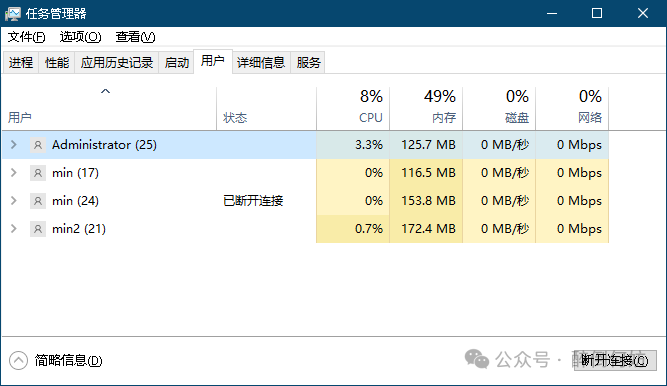Open the 选项 menu
The width and height of the screenshot is (667, 386).
point(80,37)
